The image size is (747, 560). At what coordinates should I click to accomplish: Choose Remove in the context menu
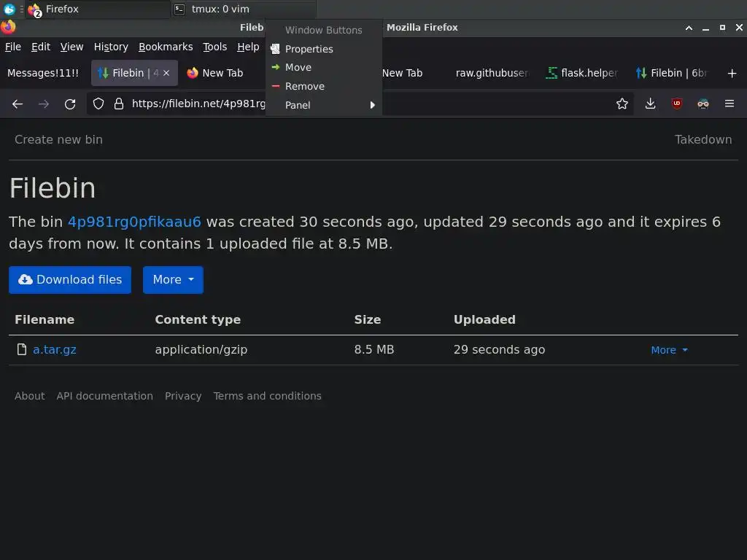tap(324, 86)
